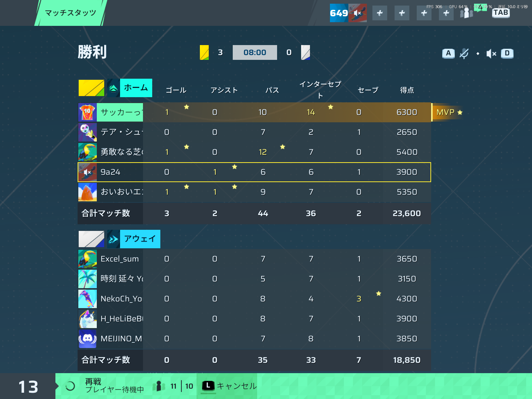
Task: Click the セーブ column header
Action: tap(368, 90)
